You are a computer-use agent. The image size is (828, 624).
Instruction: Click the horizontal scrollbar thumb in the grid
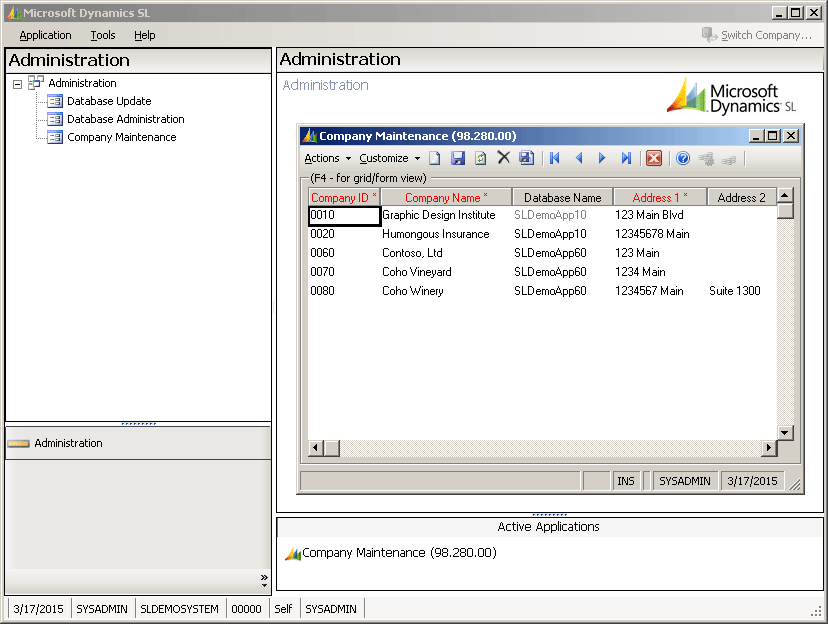click(332, 448)
